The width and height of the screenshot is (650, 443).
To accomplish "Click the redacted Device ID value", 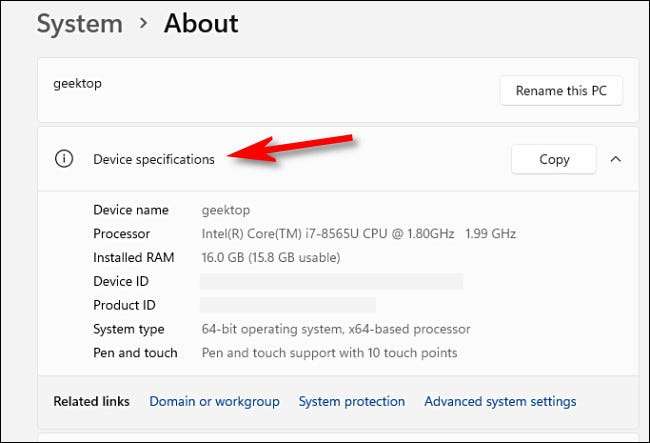I will (x=331, y=281).
